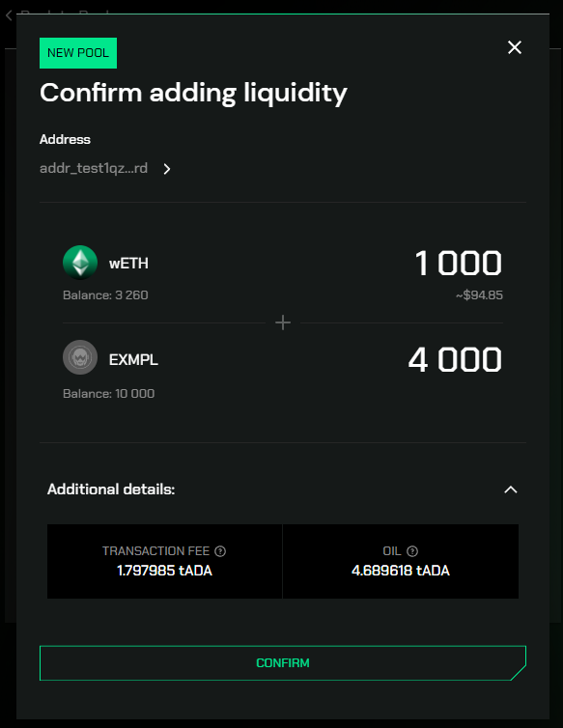Expand the address with the right chevron
Screen dimensions: 563x728
pos(167,169)
